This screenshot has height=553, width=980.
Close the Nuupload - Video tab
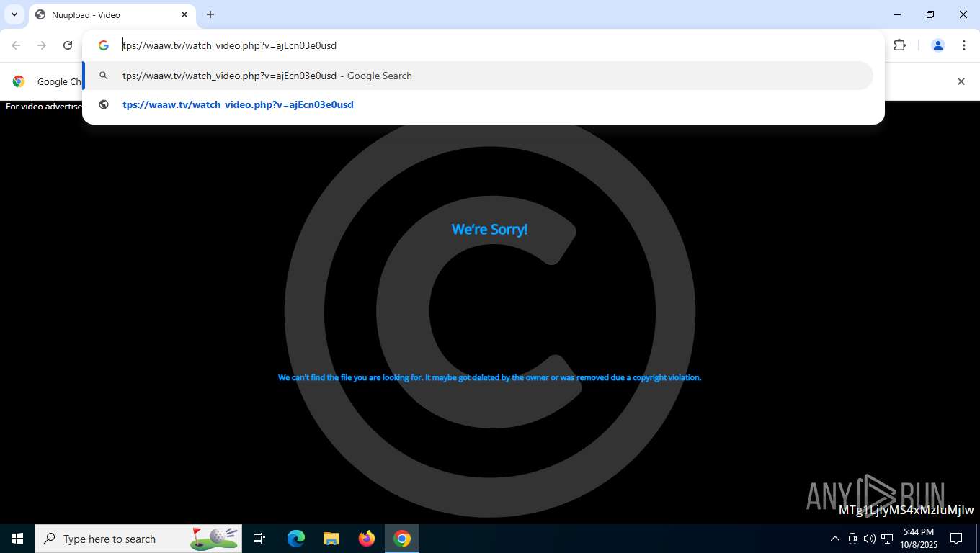coord(184,14)
